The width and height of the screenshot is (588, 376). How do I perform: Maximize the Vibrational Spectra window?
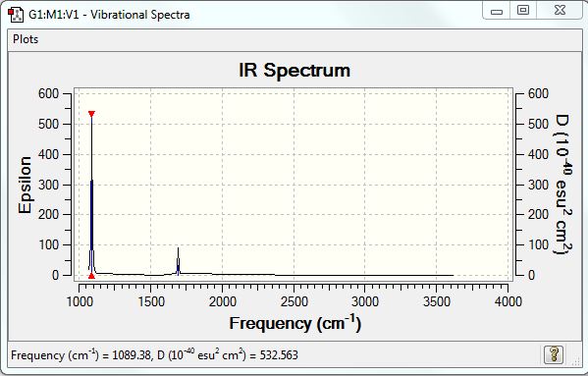click(x=523, y=10)
